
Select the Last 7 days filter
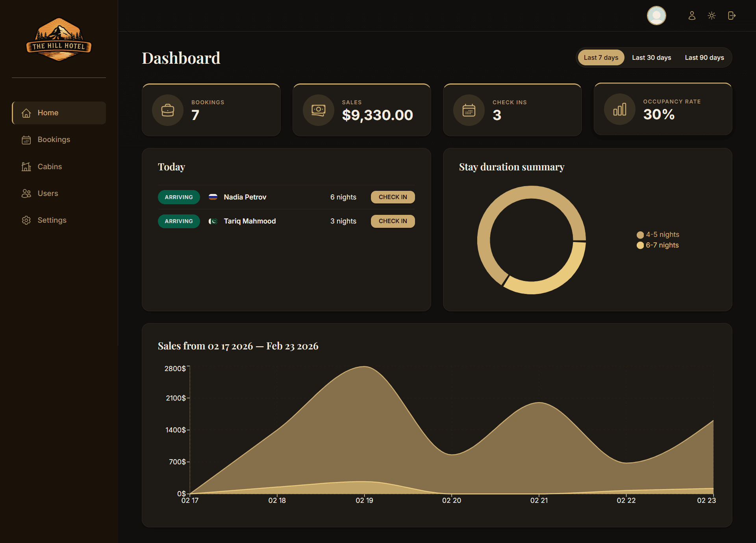point(601,57)
